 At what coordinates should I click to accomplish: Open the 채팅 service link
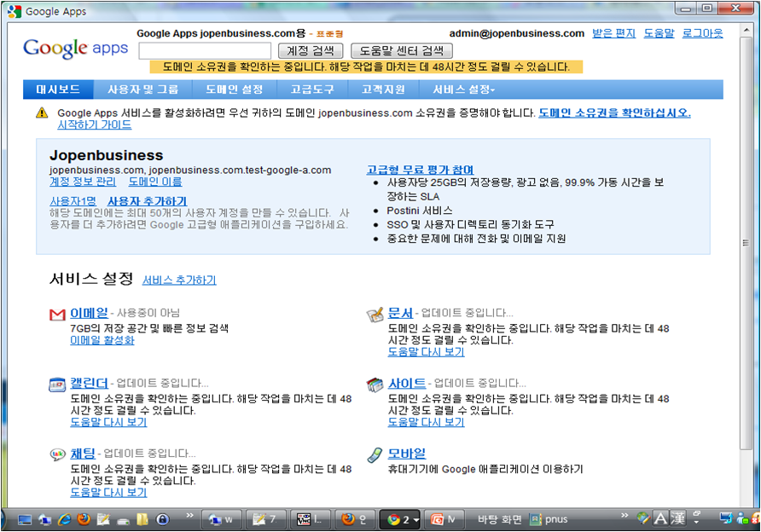tap(83, 454)
